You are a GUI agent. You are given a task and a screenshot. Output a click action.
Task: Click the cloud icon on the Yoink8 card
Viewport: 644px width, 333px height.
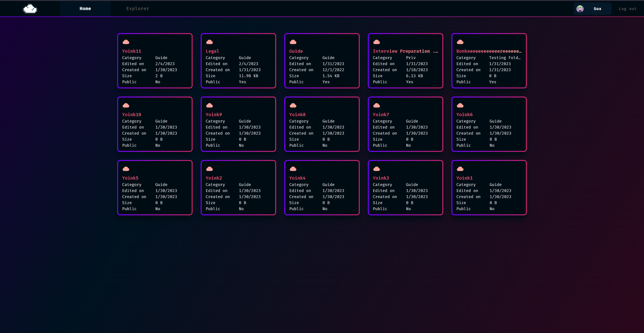click(293, 106)
